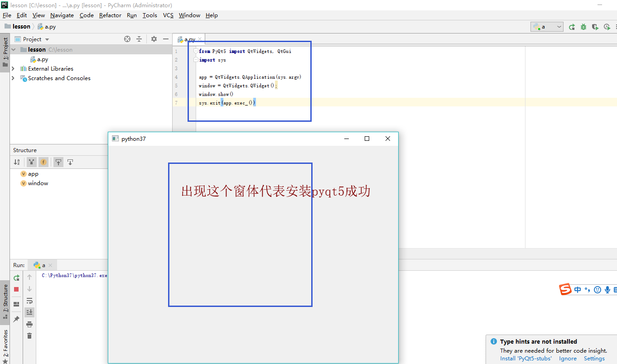Clear the Run console output
Viewport: 617px width, 364px height.
tap(29, 335)
